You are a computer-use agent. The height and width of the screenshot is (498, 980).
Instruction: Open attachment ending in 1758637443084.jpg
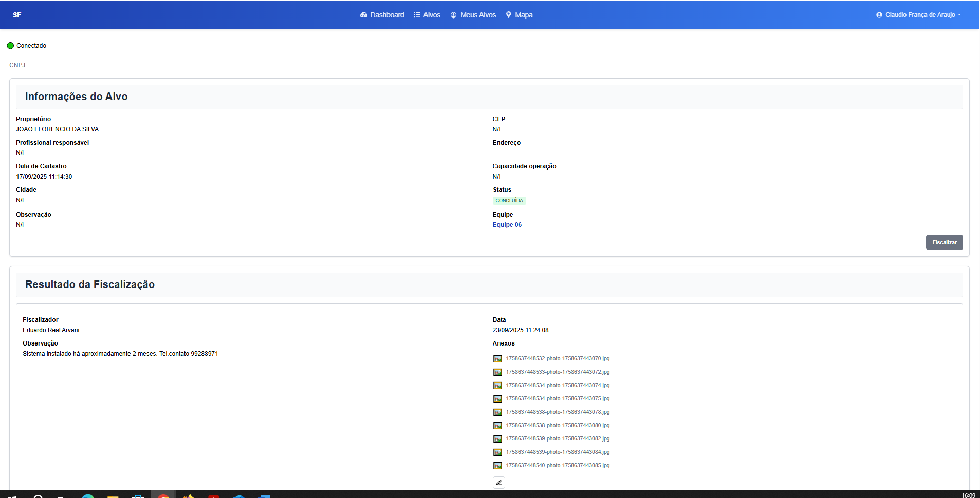pos(558,452)
